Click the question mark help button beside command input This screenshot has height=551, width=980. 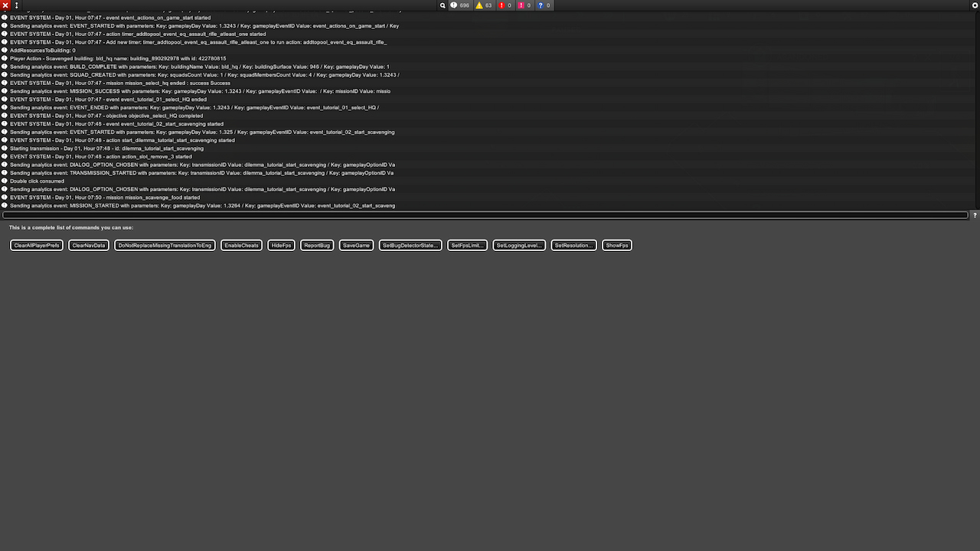click(975, 215)
